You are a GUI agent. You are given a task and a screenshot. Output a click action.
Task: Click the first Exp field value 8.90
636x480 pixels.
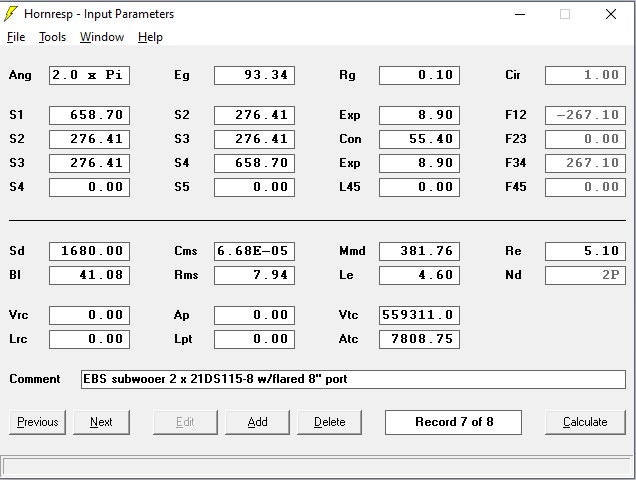419,115
